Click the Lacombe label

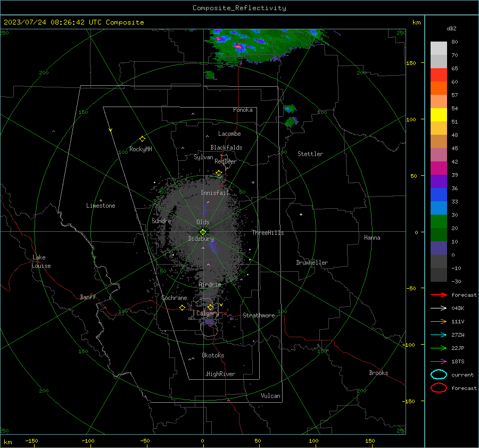(229, 134)
